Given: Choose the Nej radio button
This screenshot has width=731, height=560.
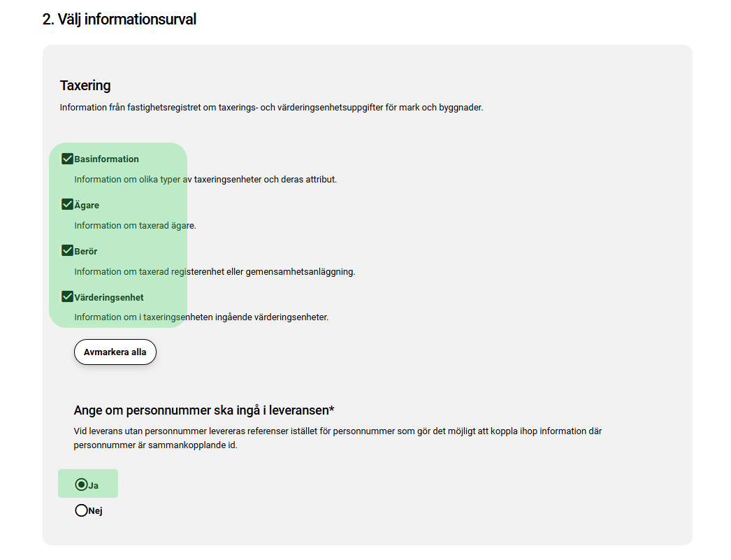Looking at the screenshot, I should pos(81,510).
